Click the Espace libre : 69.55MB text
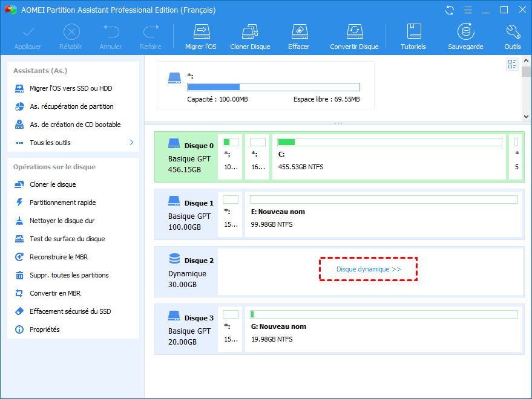Viewport: 532px width, 399px height. tap(327, 99)
